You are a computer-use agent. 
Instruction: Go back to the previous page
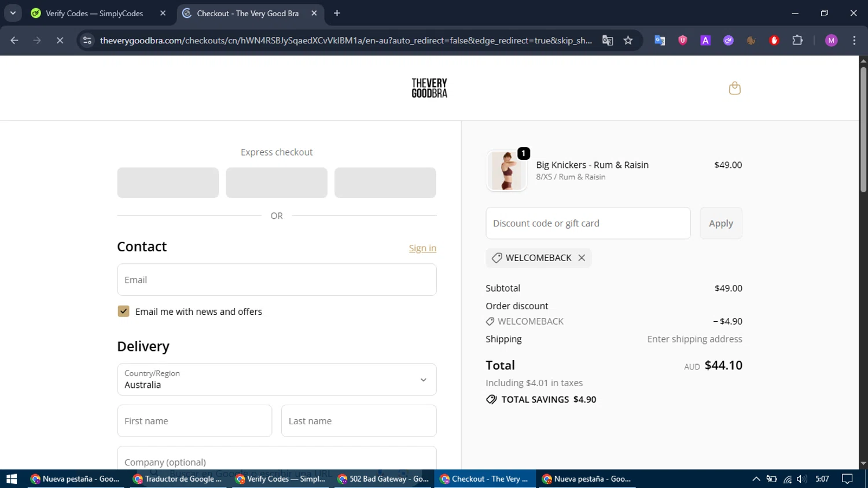click(x=14, y=41)
